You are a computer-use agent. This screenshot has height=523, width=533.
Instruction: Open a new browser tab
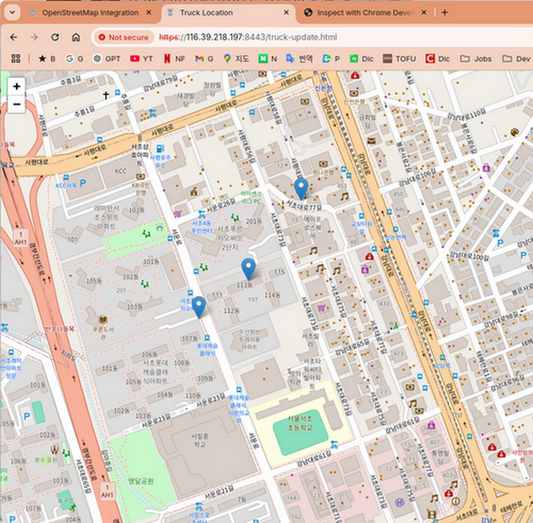tap(444, 13)
